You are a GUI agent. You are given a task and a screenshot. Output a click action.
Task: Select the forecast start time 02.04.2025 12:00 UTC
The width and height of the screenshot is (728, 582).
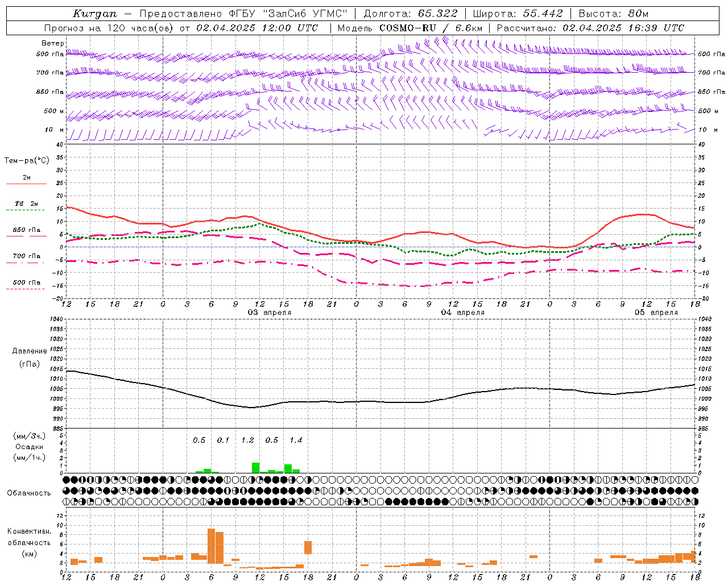point(257,28)
